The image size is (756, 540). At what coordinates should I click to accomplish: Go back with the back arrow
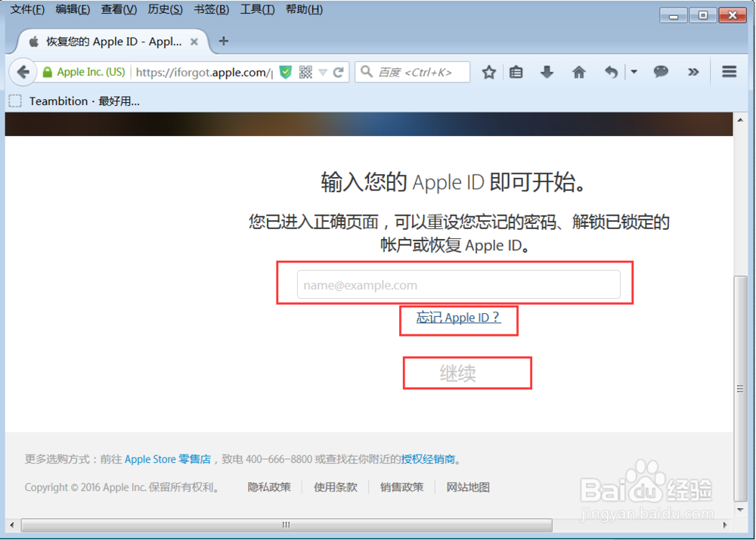coord(23,73)
